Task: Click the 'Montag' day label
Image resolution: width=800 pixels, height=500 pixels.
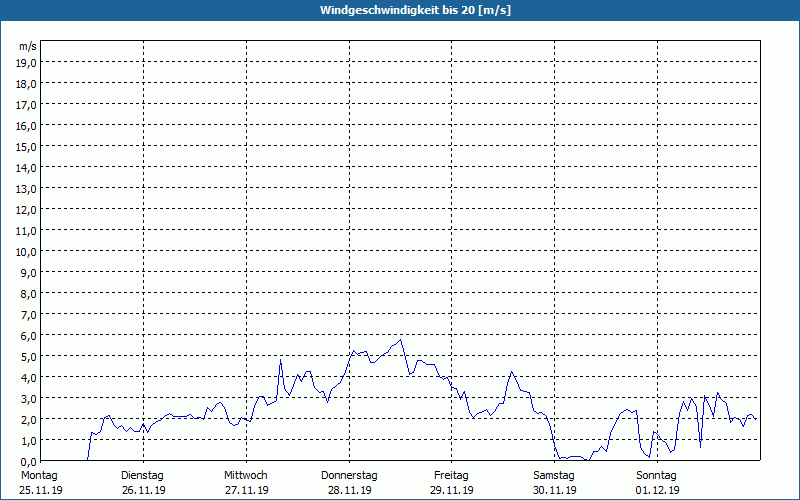Action: [39, 476]
